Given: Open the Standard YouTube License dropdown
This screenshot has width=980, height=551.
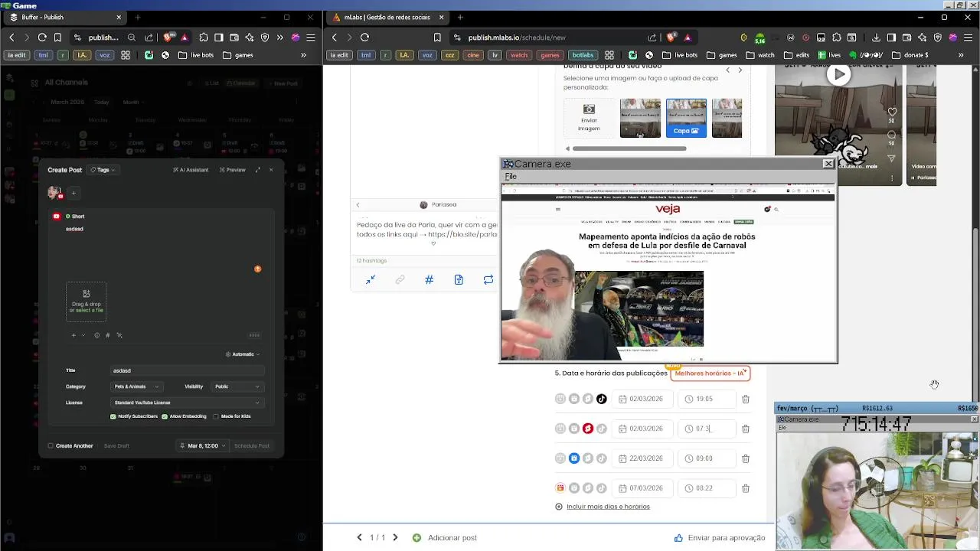Looking at the screenshot, I should click(x=187, y=403).
